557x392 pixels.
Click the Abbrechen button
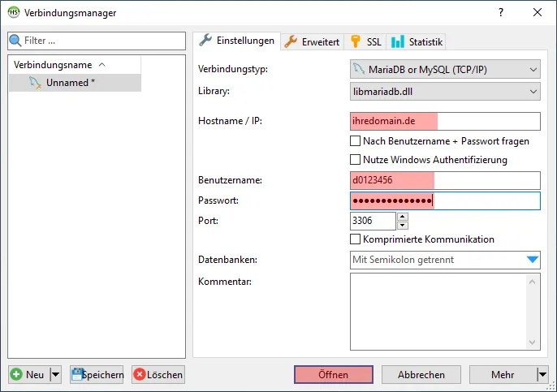[421, 375]
